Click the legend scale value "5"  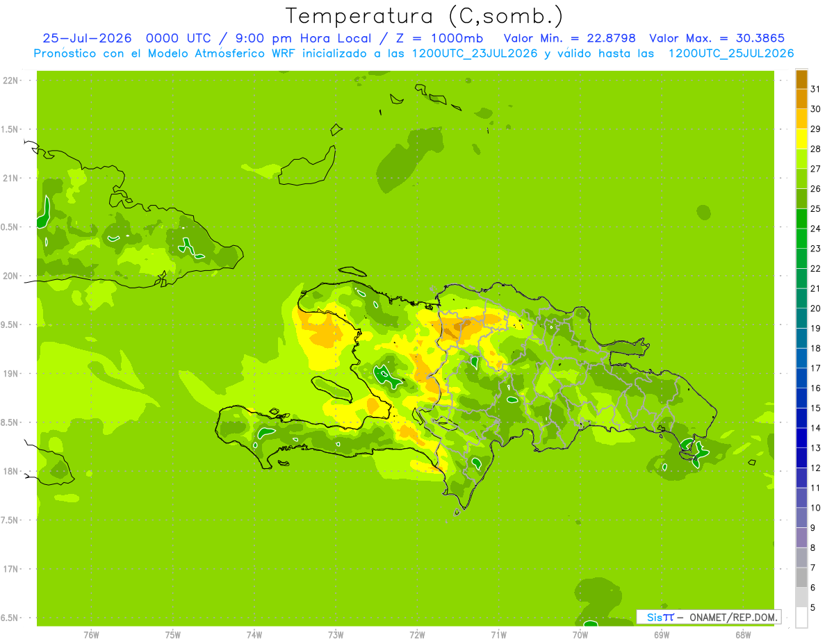813,608
